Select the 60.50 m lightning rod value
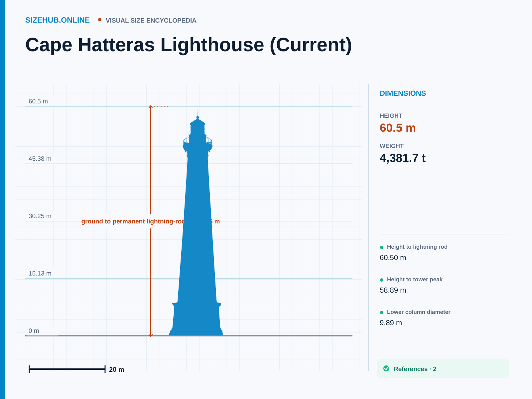The image size is (532, 399). [393, 258]
